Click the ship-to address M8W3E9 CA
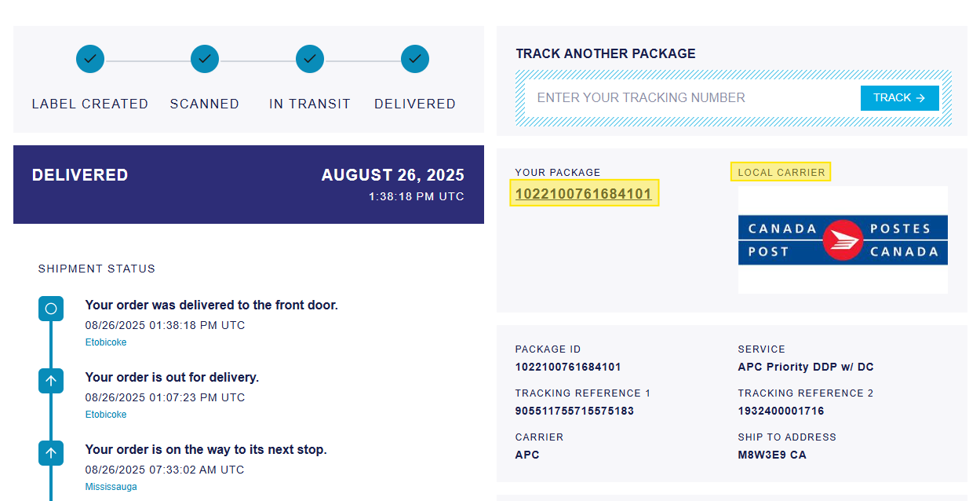980x501 pixels. (771, 455)
